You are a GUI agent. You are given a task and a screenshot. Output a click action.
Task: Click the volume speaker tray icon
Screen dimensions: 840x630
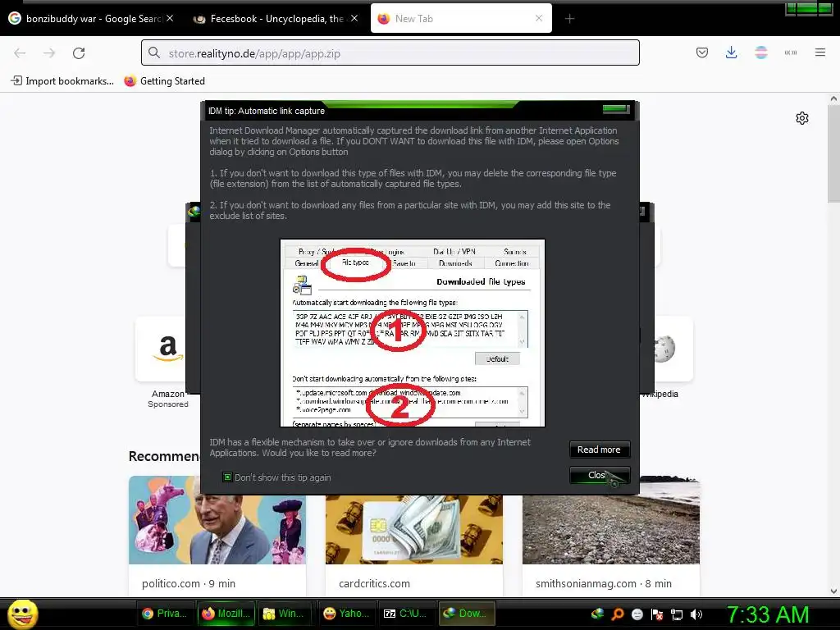pos(696,614)
